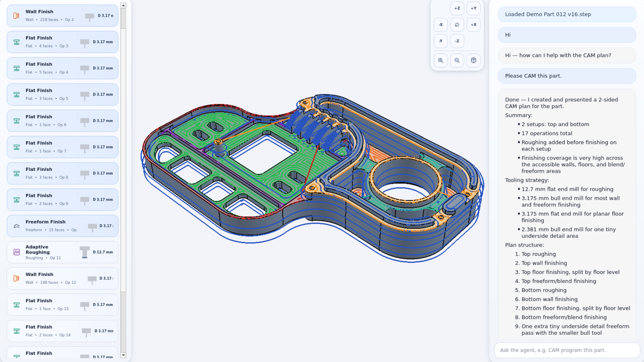Click the 12.7 mm tool thumbnail

point(85,252)
